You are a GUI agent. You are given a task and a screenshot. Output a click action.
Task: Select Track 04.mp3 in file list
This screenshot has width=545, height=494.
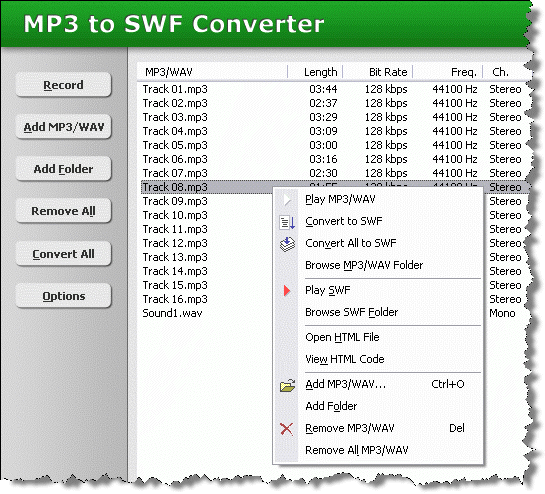coord(175,131)
